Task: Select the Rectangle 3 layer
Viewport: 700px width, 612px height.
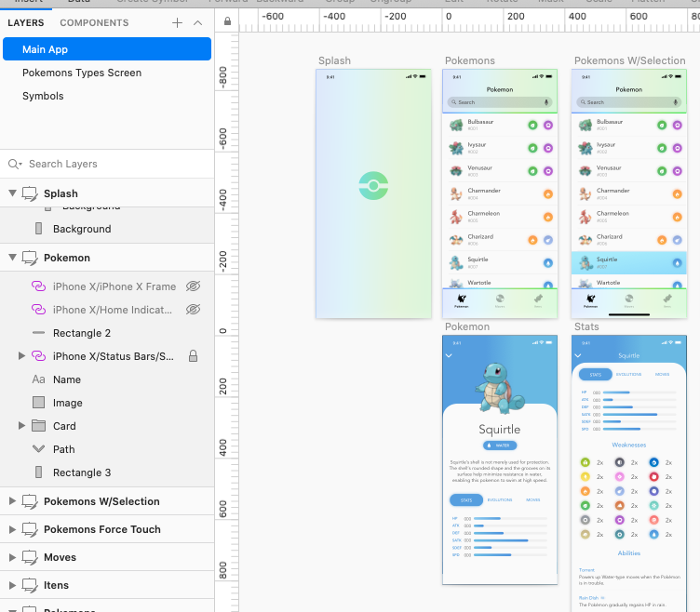Action: pyautogui.click(x=82, y=472)
